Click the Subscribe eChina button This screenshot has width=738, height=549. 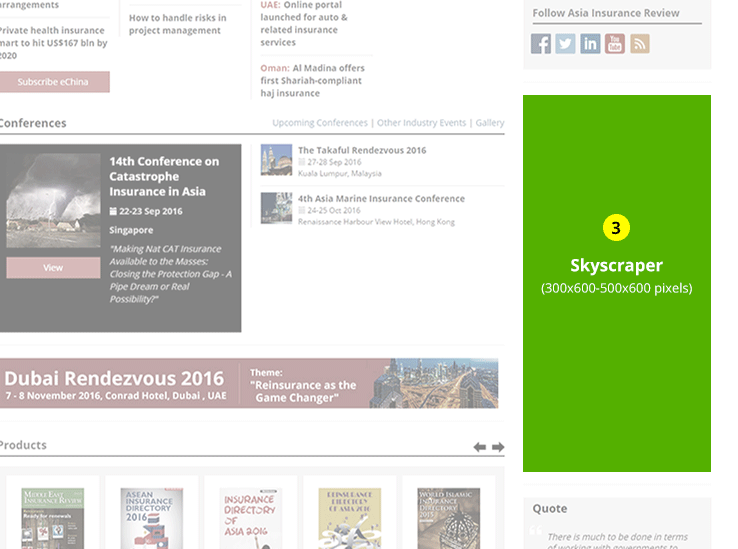(x=53, y=82)
